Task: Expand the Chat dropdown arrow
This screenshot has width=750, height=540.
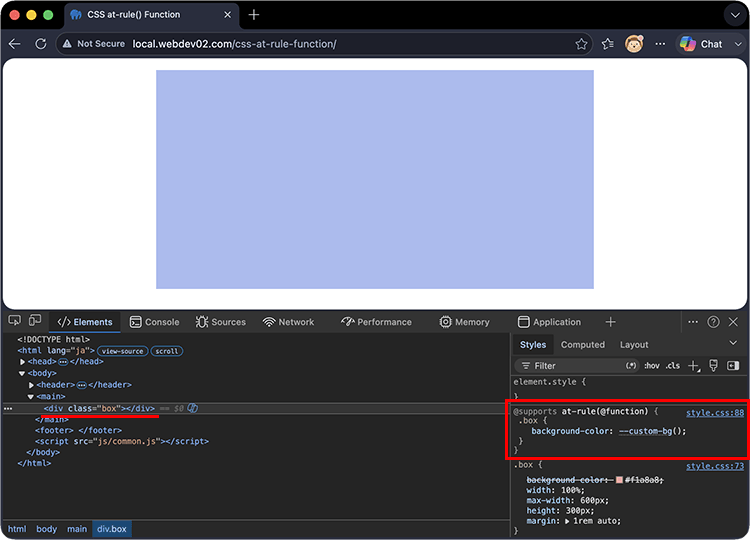Action: coord(738,44)
